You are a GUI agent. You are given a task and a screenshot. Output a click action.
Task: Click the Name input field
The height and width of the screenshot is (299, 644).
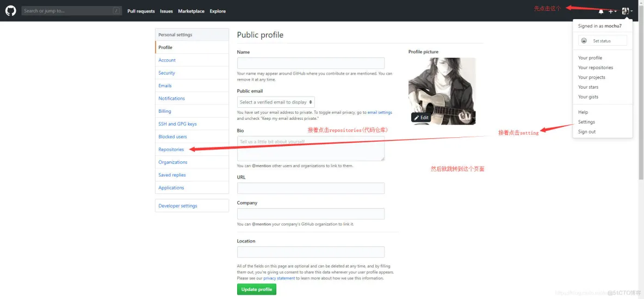[311, 63]
